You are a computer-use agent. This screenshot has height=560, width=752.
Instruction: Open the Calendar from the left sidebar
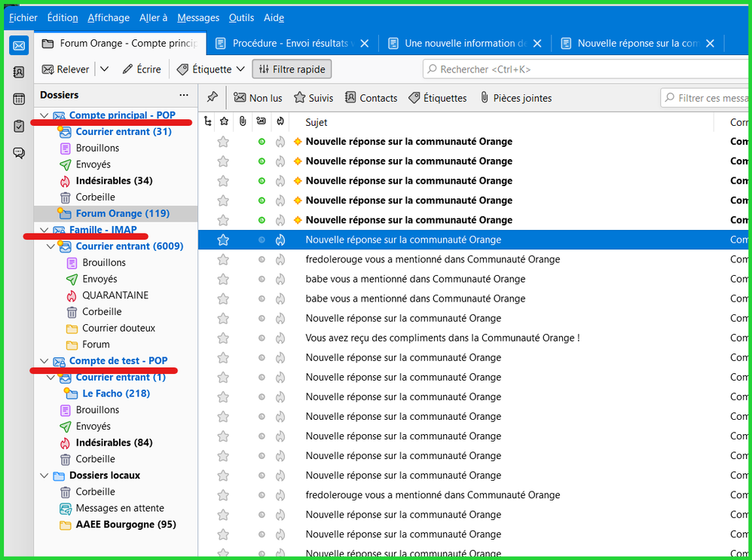(19, 99)
